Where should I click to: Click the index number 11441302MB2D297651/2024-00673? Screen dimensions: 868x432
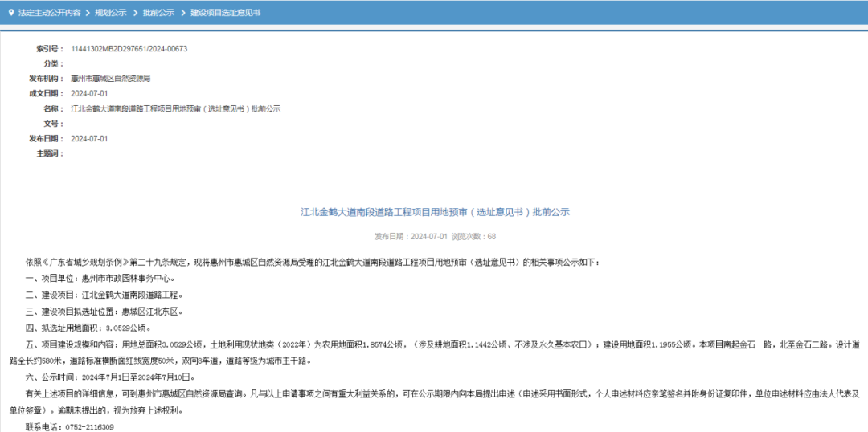[129, 49]
